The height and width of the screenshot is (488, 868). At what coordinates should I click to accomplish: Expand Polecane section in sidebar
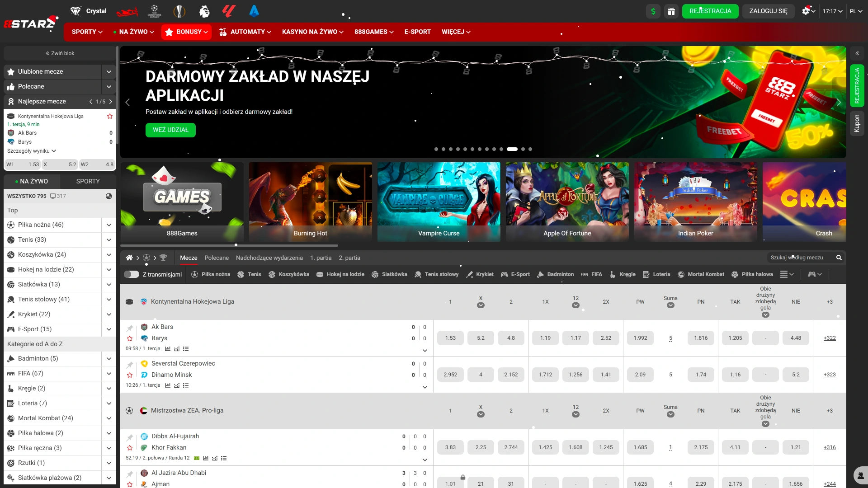click(109, 86)
